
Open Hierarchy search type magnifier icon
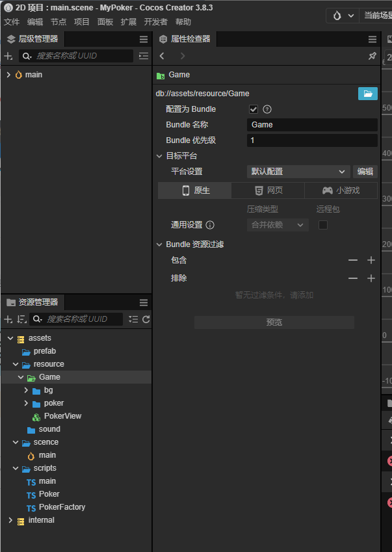click(x=27, y=56)
